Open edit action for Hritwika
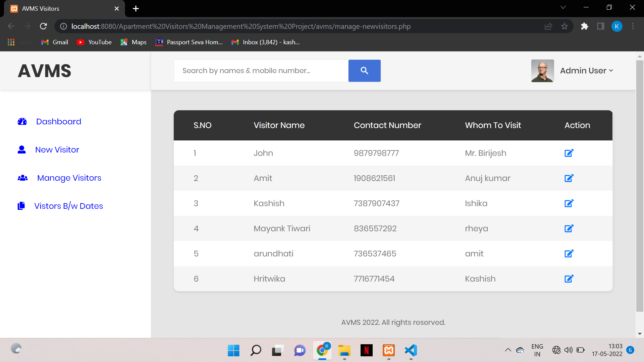644x362 pixels. tap(569, 279)
